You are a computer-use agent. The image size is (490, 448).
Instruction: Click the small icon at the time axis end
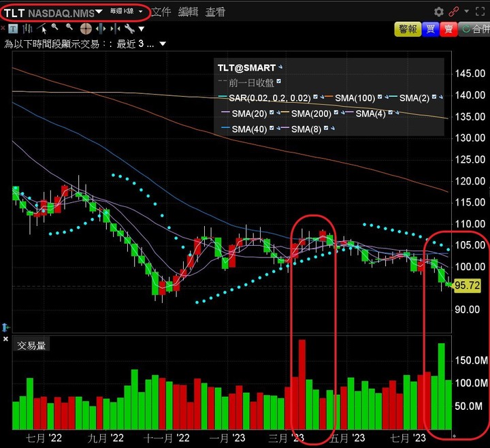455,436
